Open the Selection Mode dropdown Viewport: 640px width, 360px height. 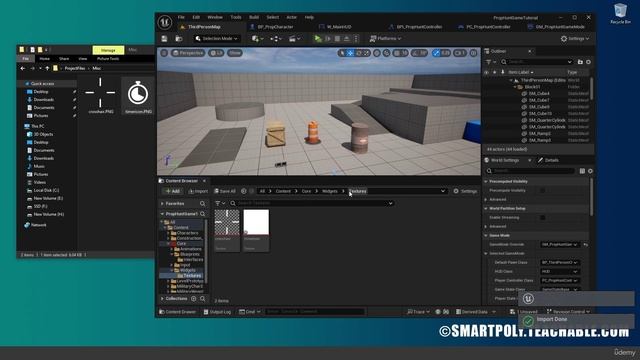tap(216, 39)
